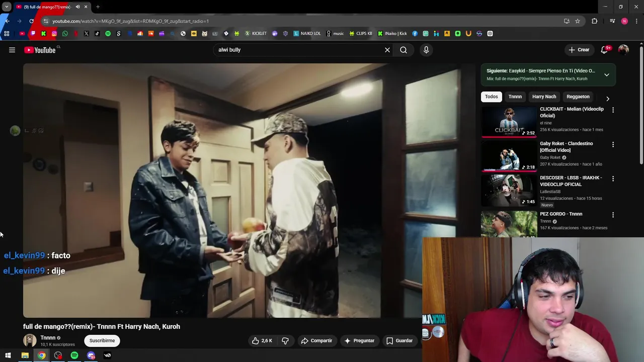Close the full de mango browser tab
Screen dimensions: 644x362
click(86, 7)
